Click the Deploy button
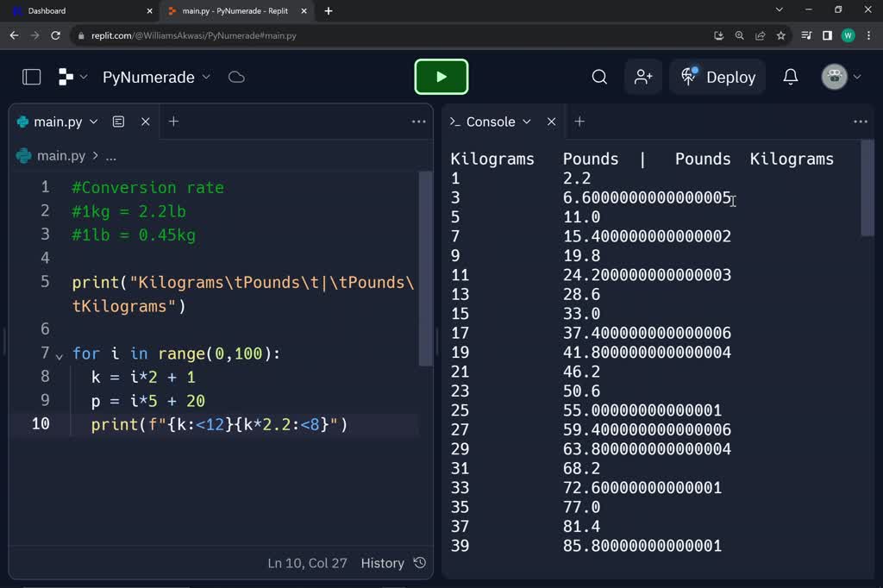The width and height of the screenshot is (883, 588). pyautogui.click(x=718, y=77)
